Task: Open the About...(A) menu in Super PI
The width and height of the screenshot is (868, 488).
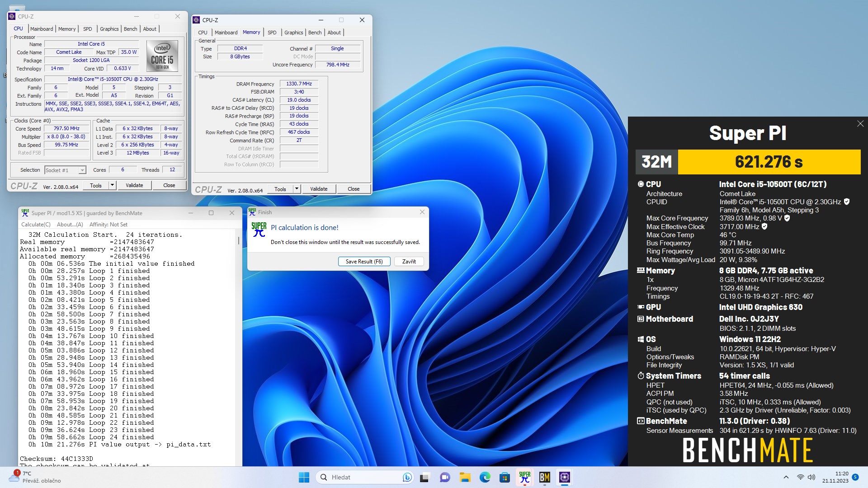Action: click(x=70, y=225)
